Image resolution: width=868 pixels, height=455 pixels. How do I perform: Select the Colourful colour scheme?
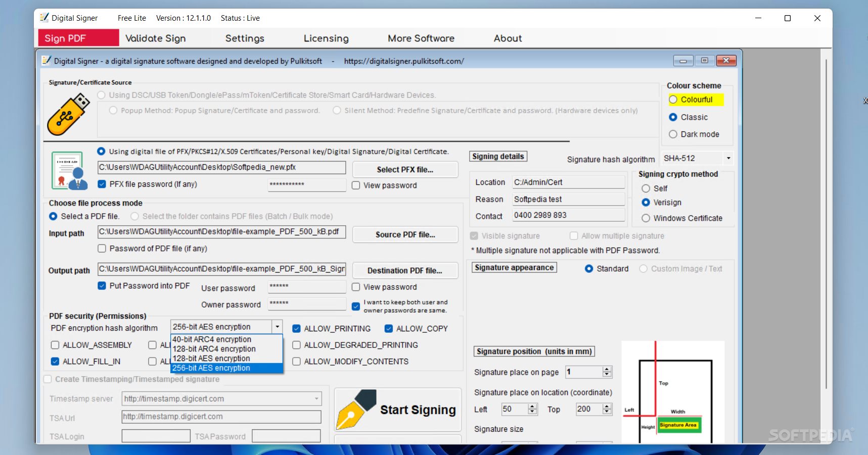tap(673, 99)
